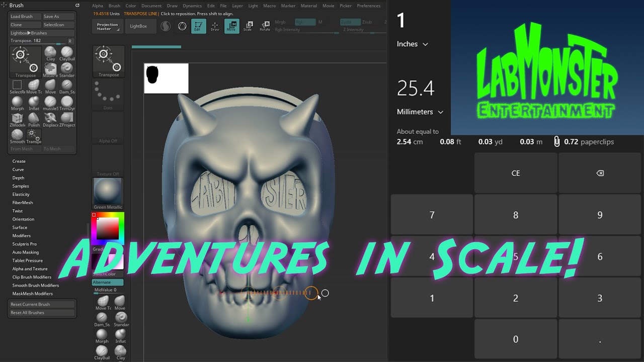Click the Brush palette dock icon
644x362 pixels.
coord(77,6)
